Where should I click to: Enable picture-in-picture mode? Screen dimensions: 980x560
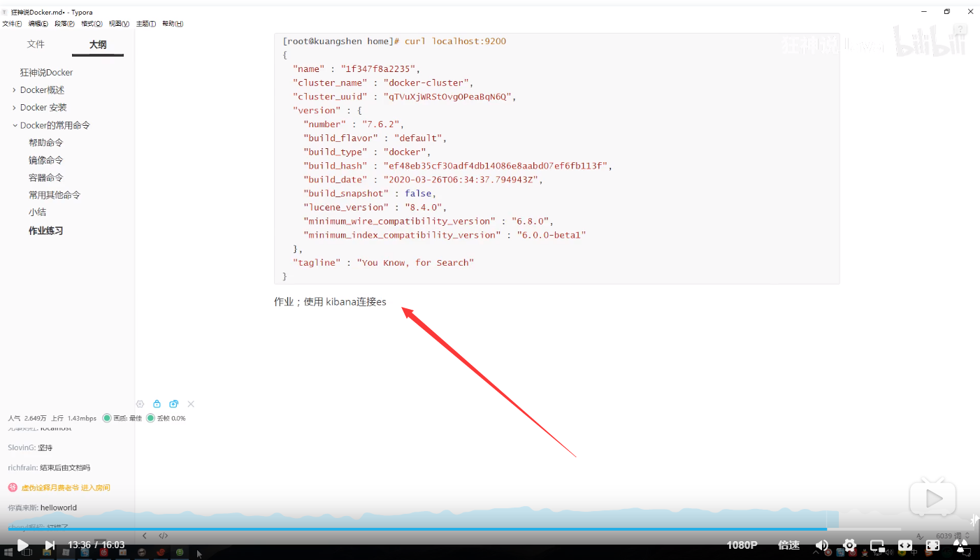[x=877, y=545]
